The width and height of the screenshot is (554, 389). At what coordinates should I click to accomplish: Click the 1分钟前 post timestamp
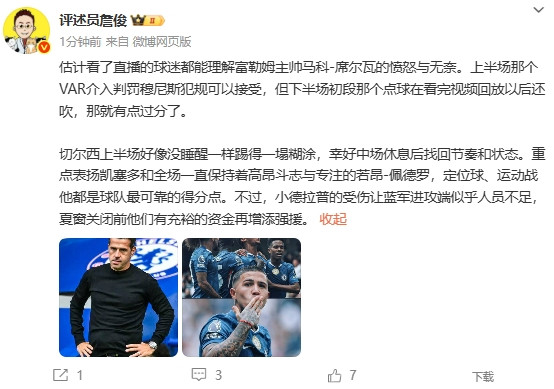80,42
